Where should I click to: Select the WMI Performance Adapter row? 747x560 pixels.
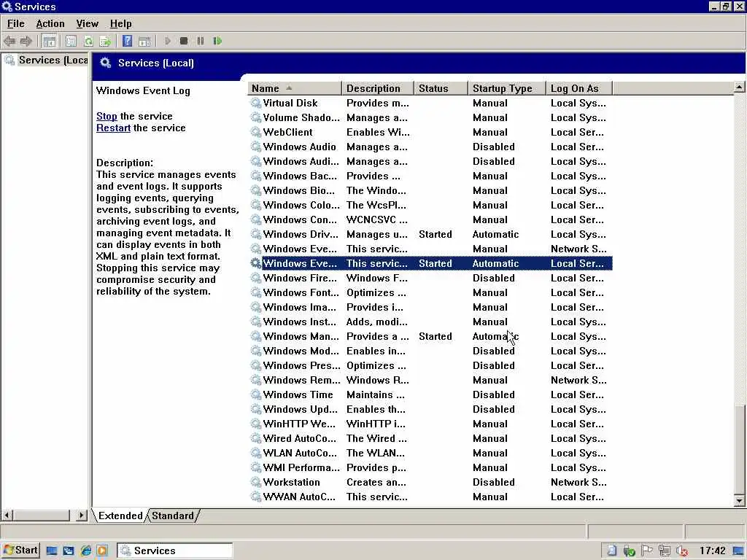(x=430, y=467)
